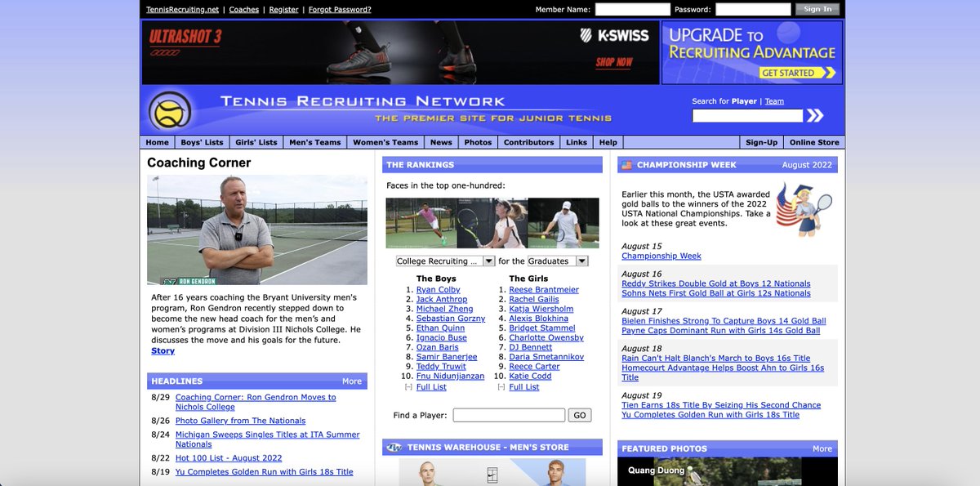Viewport: 980px width, 486px height.
Task: Open Sebastian Gorzny's profile
Action: pyautogui.click(x=451, y=319)
